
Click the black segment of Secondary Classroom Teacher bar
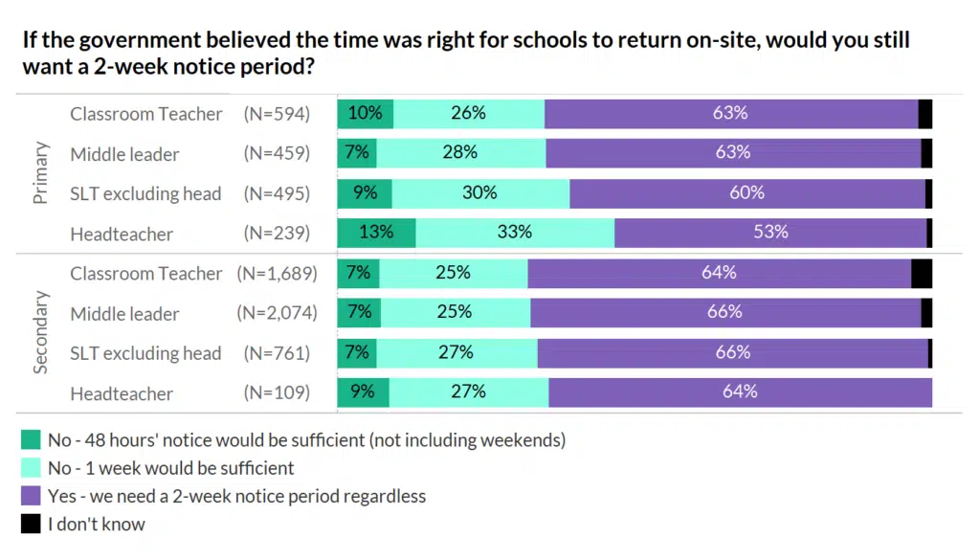coord(922,273)
